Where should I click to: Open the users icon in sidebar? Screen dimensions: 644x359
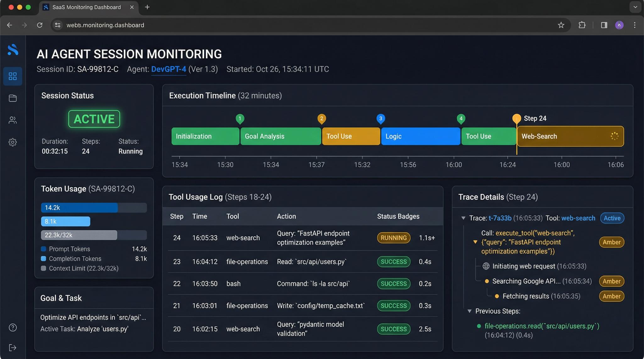click(x=13, y=120)
